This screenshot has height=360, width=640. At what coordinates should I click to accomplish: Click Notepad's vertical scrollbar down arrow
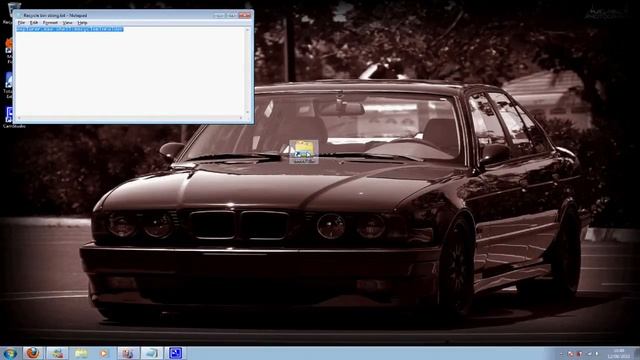(x=247, y=113)
